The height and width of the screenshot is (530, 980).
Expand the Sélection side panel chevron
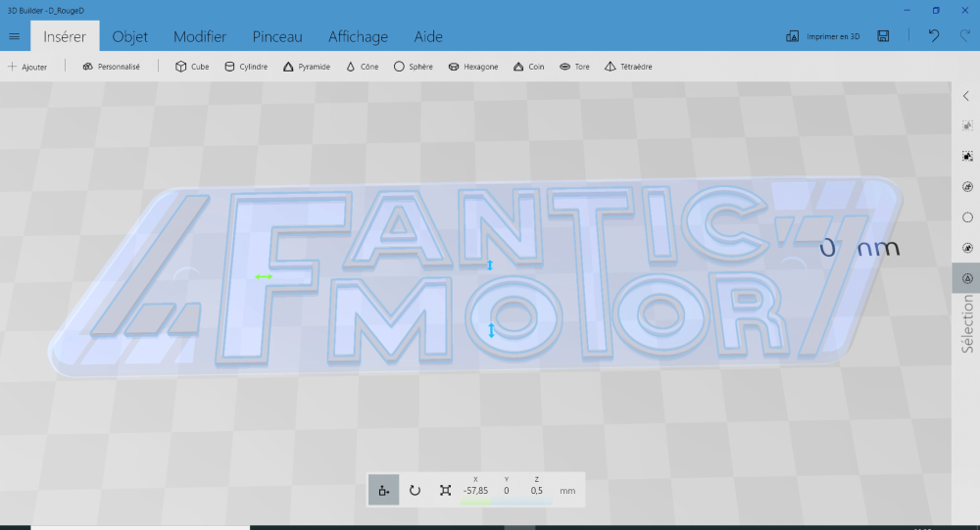(965, 95)
